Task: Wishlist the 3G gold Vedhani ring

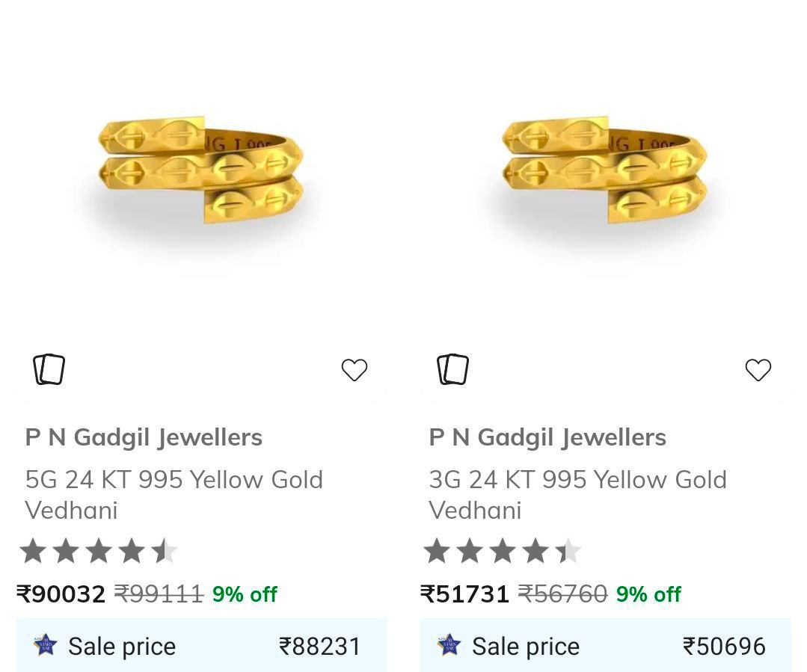Action: pos(758,369)
